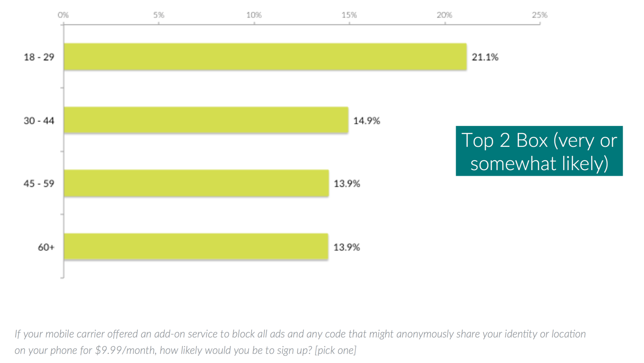644x363 pixels.
Task: Select the 45 - 59 green bar
Action: tap(196, 183)
